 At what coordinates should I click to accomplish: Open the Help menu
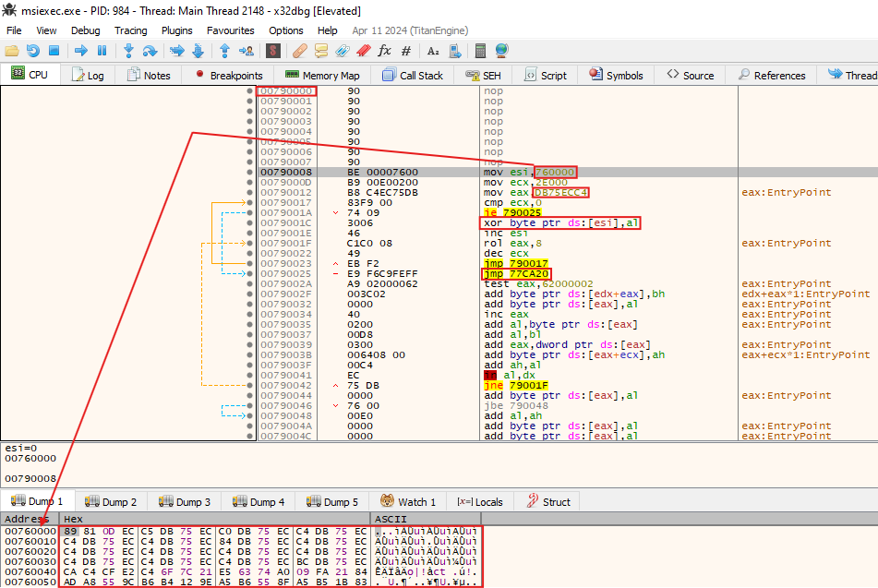point(328,30)
